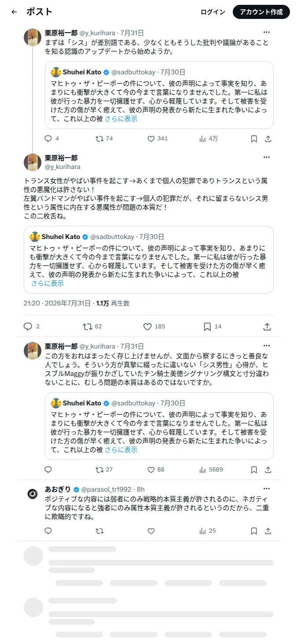The image size is (297, 644).
Task: Expand quoted tweet with さらに表示 in main post
Action: (47, 283)
